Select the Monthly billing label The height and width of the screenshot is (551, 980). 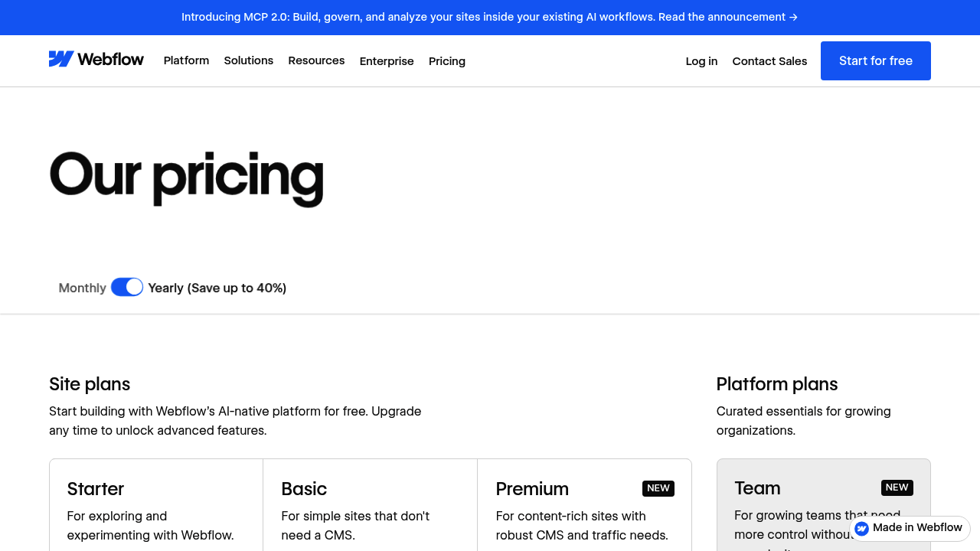(x=83, y=288)
